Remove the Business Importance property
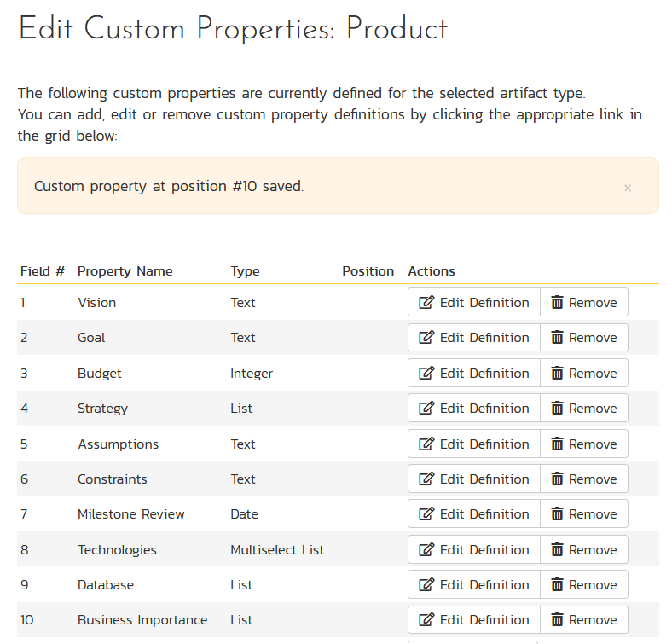The height and width of the screenshot is (644, 672). pyautogui.click(x=584, y=620)
